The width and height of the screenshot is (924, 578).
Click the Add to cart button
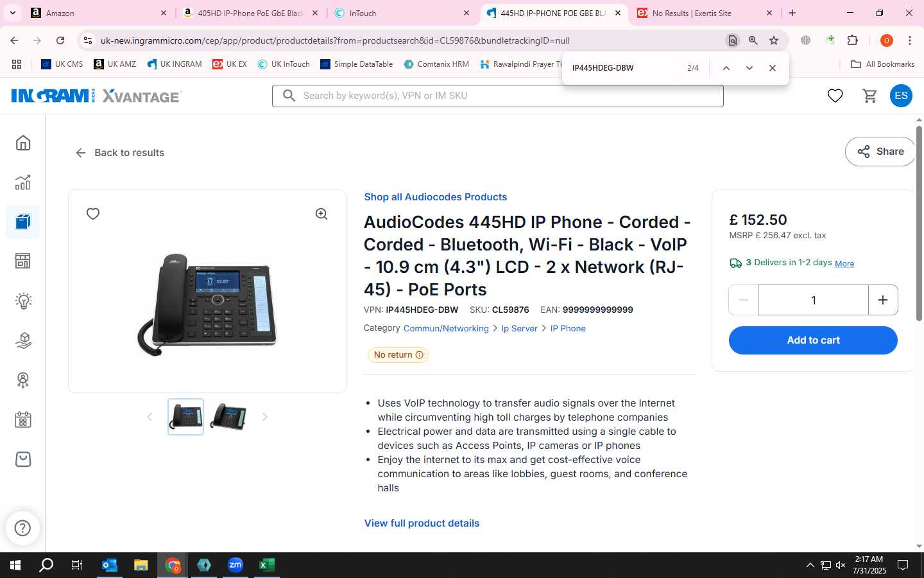click(813, 340)
